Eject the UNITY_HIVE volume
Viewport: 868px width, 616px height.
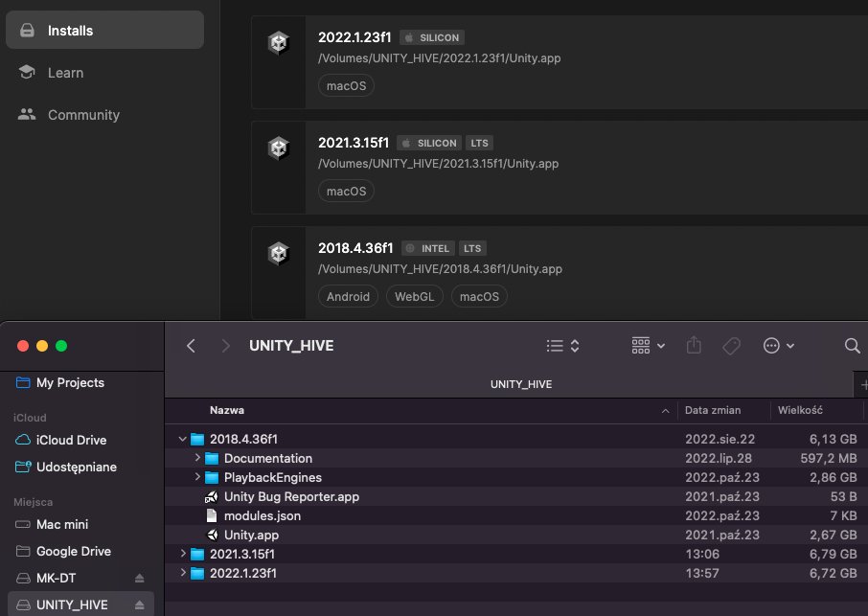click(140, 605)
